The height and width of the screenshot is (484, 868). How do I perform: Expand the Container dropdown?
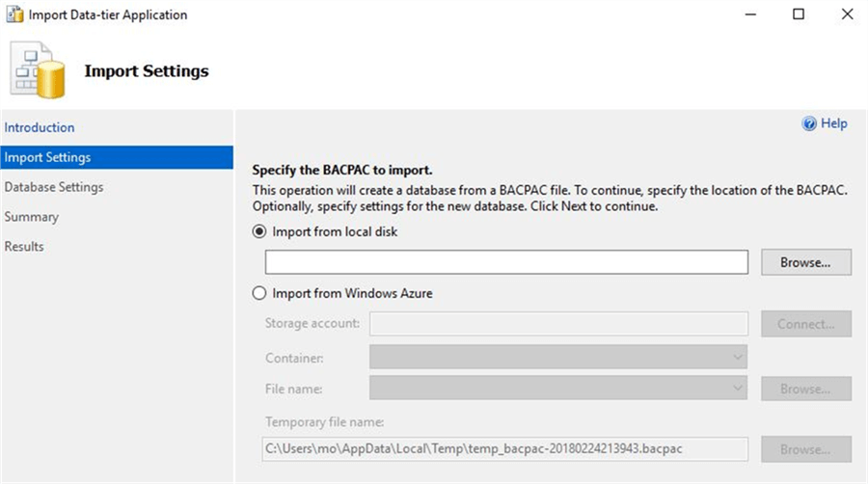[558, 358]
